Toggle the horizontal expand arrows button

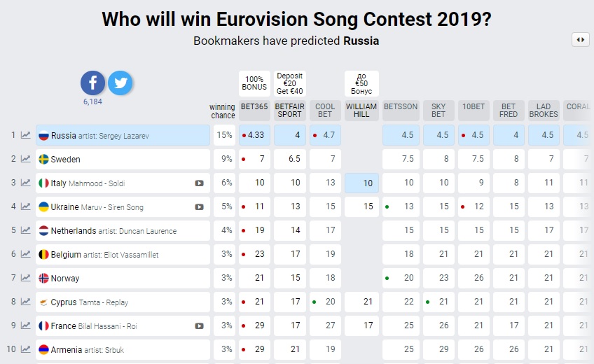click(581, 40)
